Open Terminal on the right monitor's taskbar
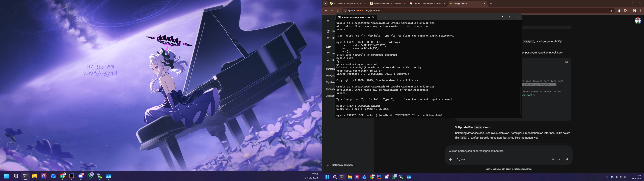Image resolution: width=644 pixels, height=181 pixels. tap(342, 177)
